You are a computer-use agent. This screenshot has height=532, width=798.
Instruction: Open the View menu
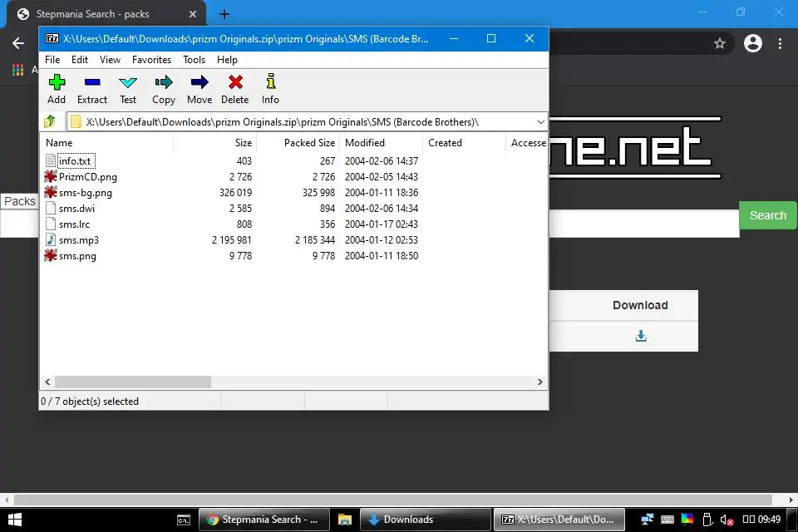(x=110, y=60)
